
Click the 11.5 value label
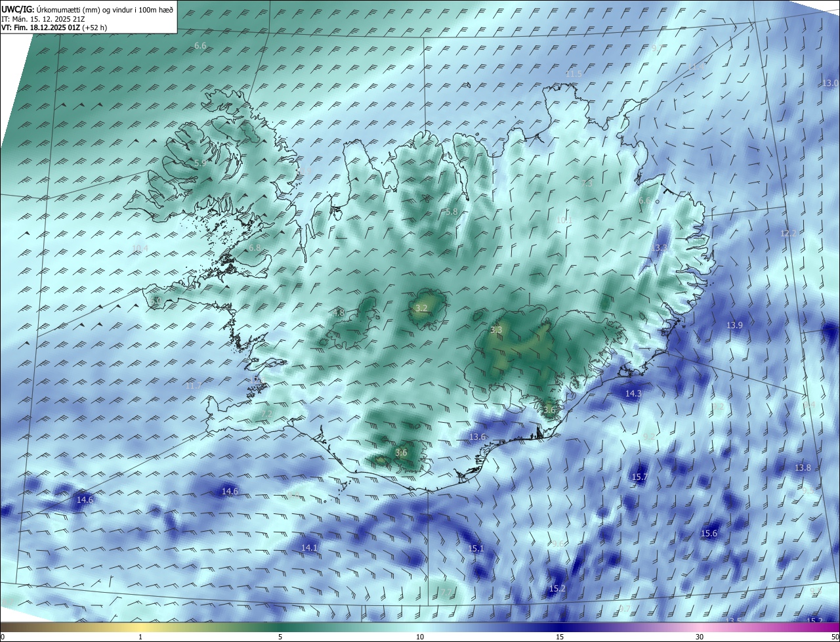[x=574, y=74]
